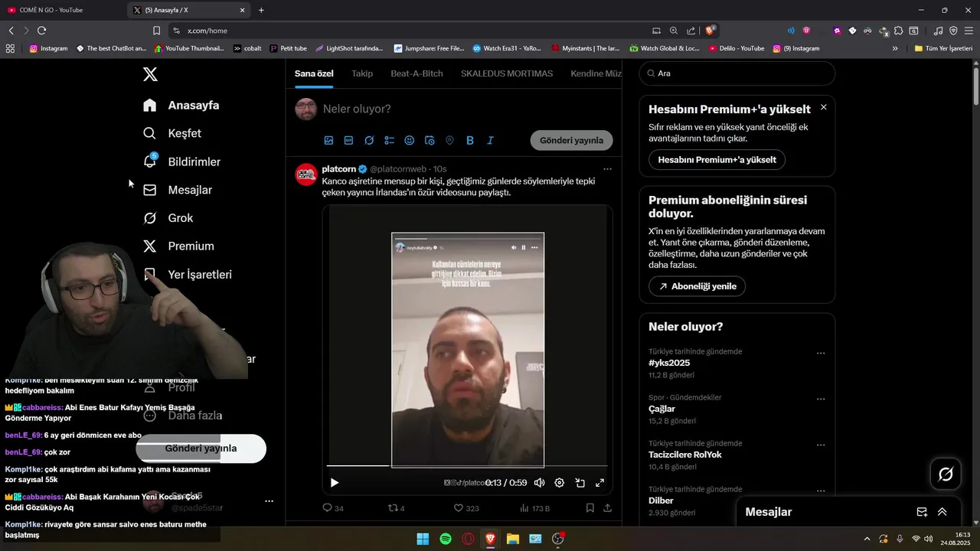This screenshot has width=980, height=551.
Task: Add a poll to the post
Action: pos(389,140)
